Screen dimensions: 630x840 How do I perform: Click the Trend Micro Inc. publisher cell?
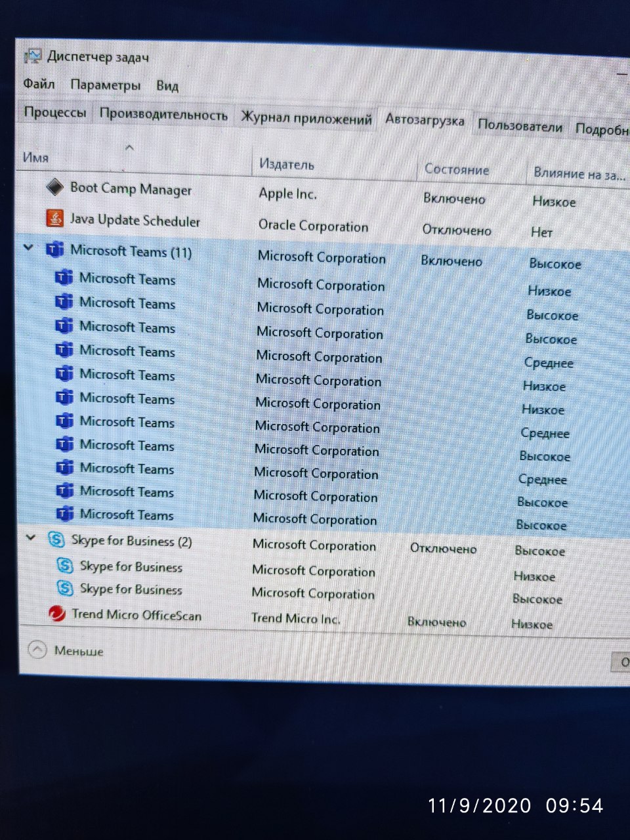[296, 618]
